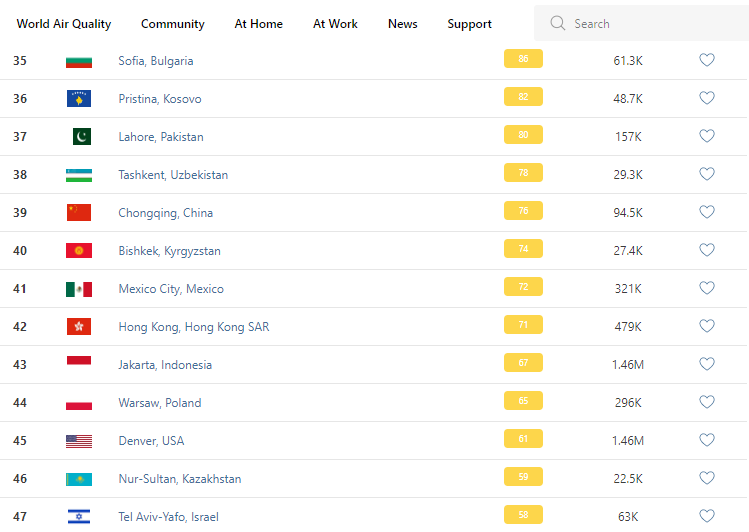This screenshot has width=749, height=532.
Task: Open the Community menu
Action: tap(173, 24)
